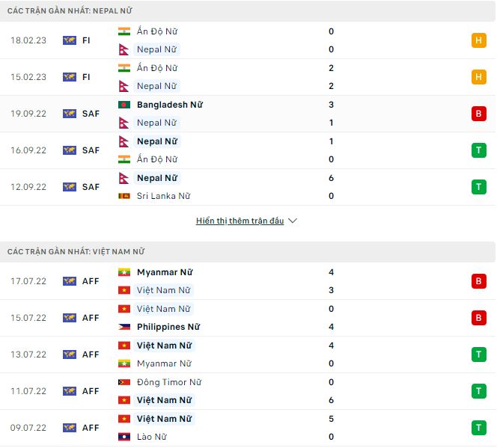Select the Sri Lanka Nữ team name

(163, 196)
